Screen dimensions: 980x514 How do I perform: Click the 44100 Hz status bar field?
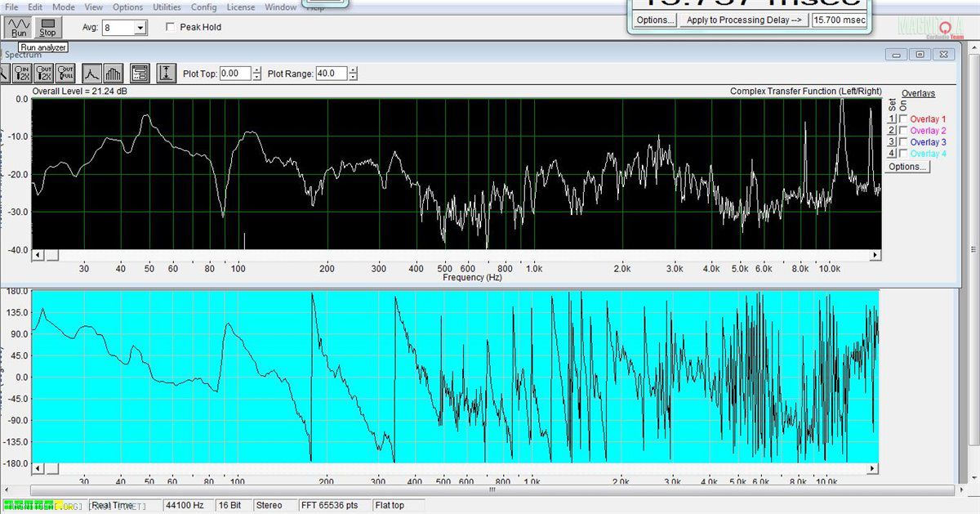pyautogui.click(x=188, y=506)
